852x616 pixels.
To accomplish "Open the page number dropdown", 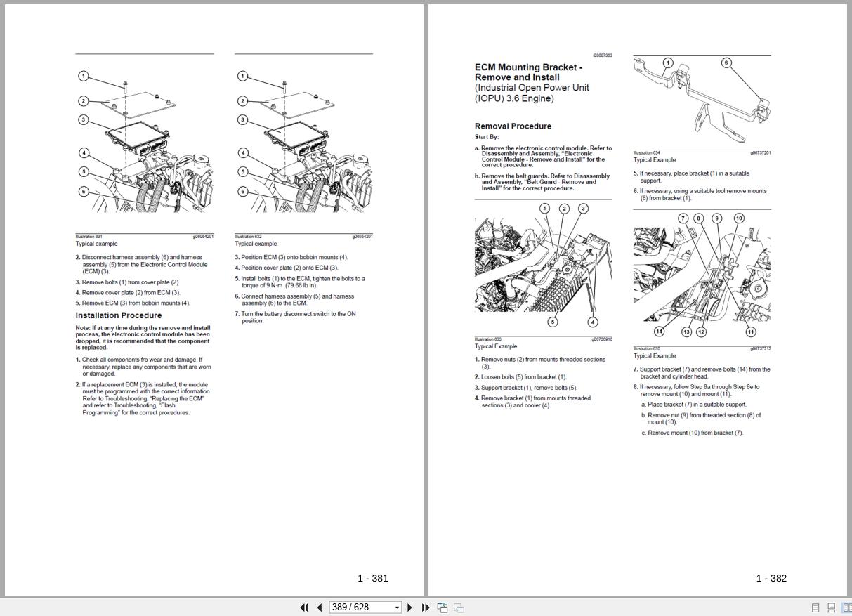I will [x=397, y=607].
